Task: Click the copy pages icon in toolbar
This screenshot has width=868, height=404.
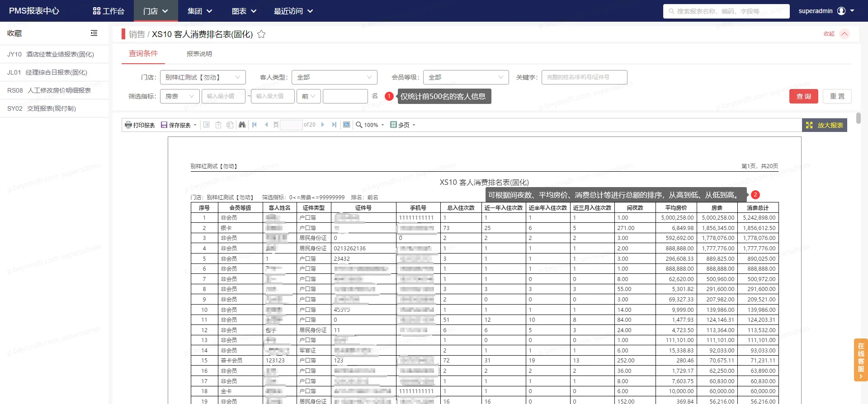Action: 230,125
